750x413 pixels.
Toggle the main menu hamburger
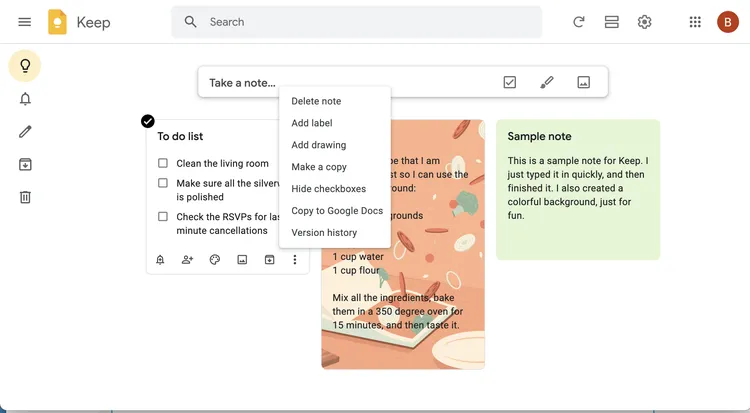(25, 22)
